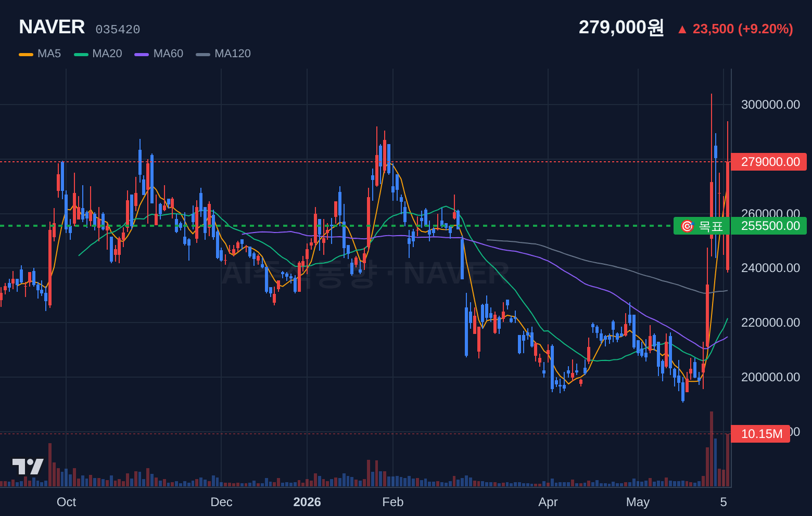Click the red up-triangle price change indicator
The image size is (812, 516).
(682, 30)
